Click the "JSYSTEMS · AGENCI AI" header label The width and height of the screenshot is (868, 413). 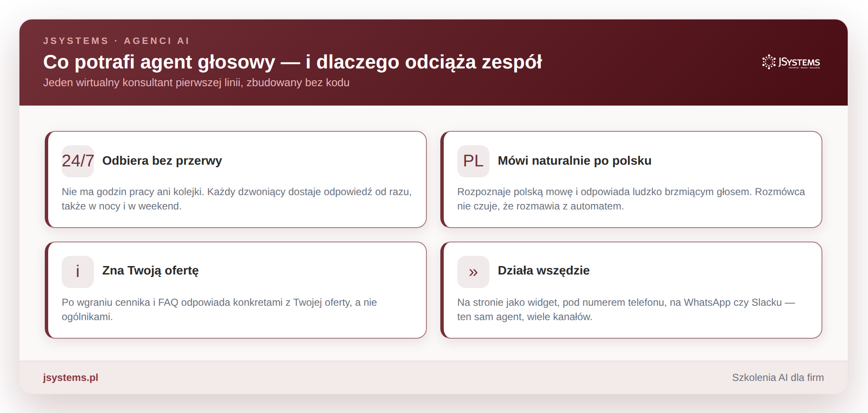tap(117, 41)
